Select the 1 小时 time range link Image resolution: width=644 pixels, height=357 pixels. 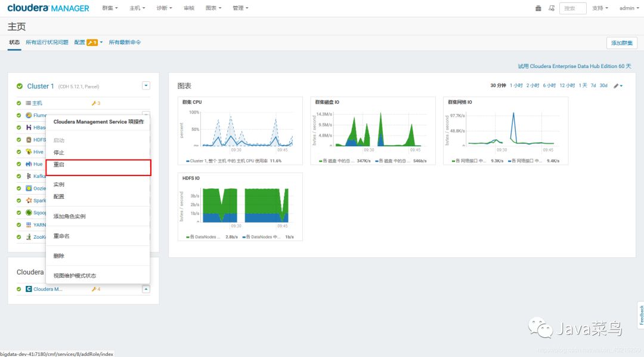click(516, 85)
